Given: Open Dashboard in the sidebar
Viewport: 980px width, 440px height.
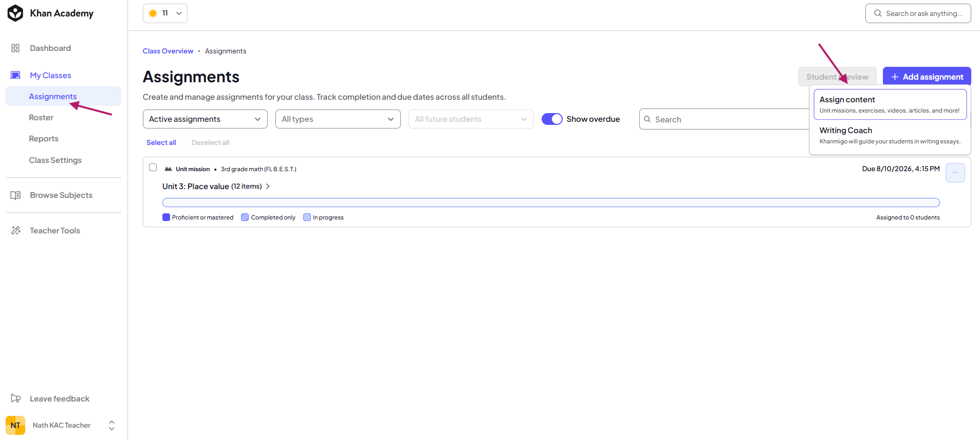Looking at the screenshot, I should [50, 48].
